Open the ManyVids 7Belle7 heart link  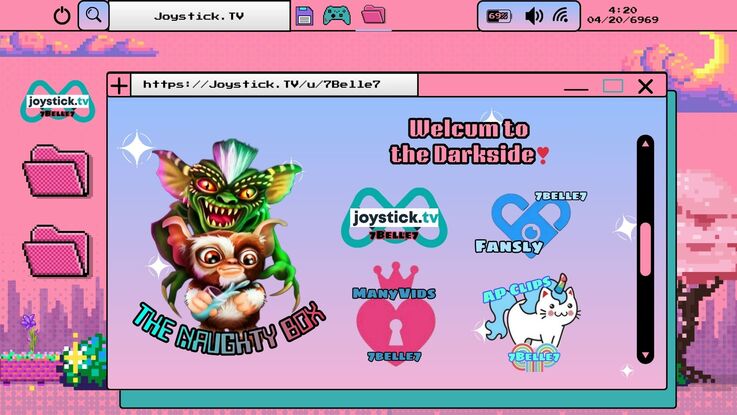click(395, 313)
